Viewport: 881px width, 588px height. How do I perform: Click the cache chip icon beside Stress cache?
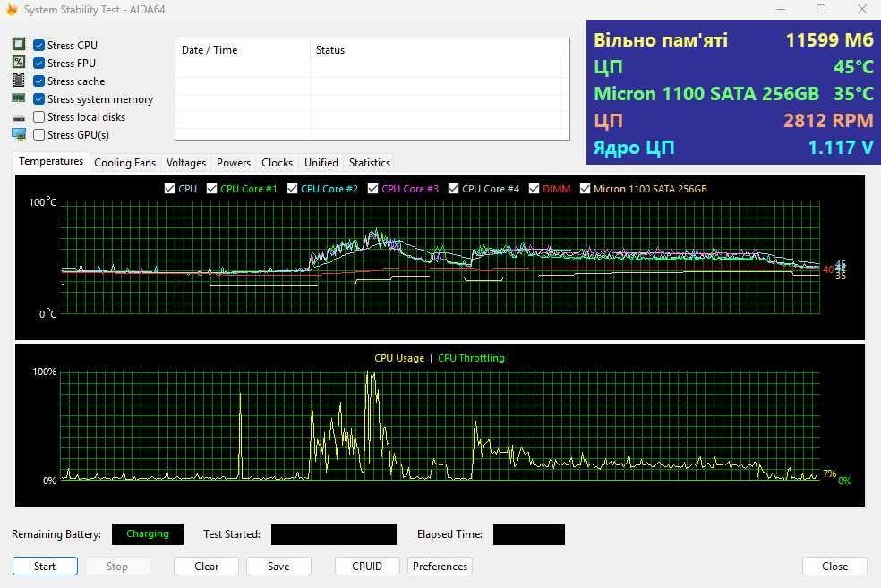coord(19,81)
